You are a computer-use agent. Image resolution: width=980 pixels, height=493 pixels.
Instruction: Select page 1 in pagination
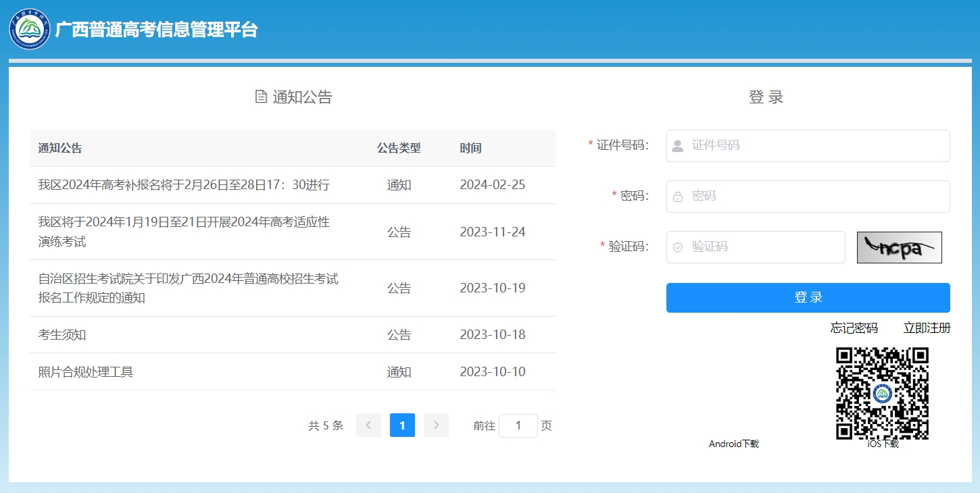click(x=402, y=425)
